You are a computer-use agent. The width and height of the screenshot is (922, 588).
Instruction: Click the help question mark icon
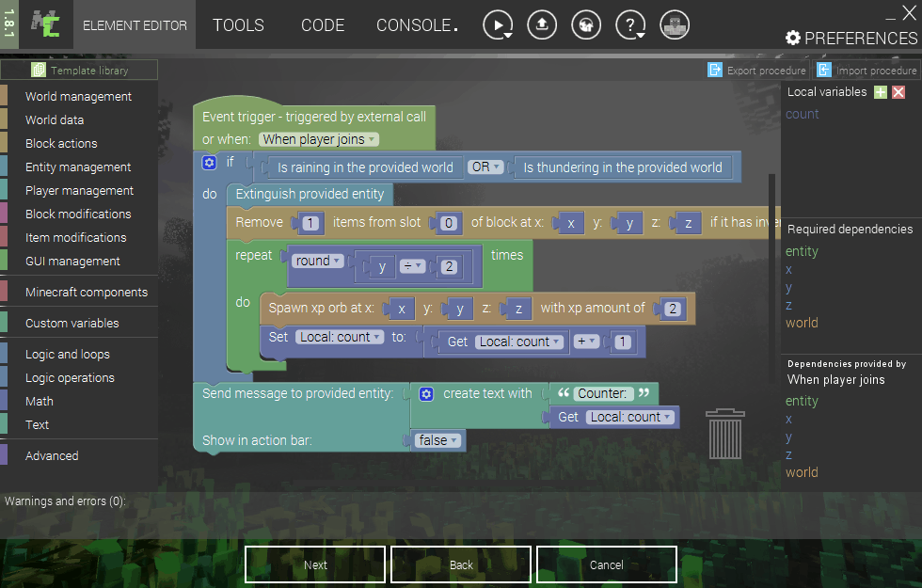[x=630, y=24]
